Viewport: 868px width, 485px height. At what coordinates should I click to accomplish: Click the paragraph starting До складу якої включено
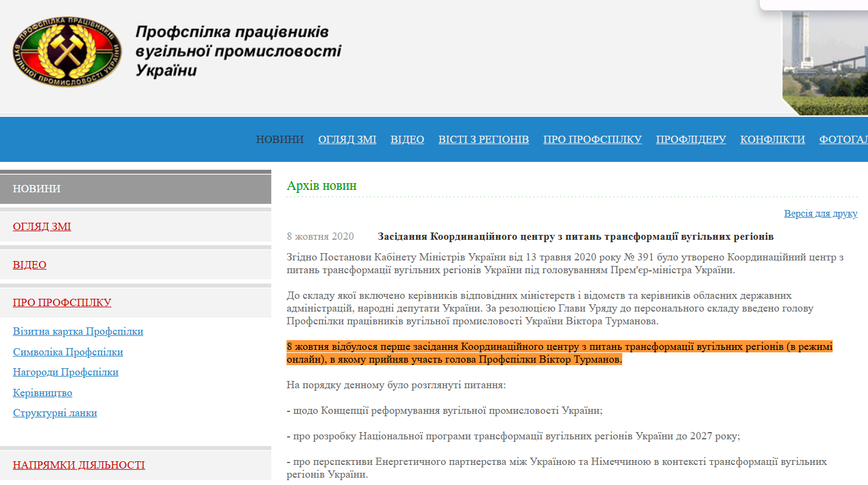(x=550, y=308)
